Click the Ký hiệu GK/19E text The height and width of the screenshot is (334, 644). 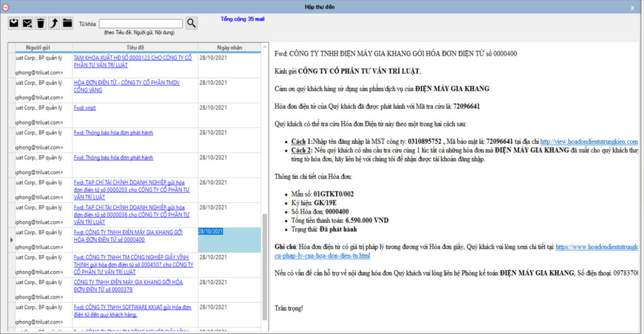pos(314,203)
